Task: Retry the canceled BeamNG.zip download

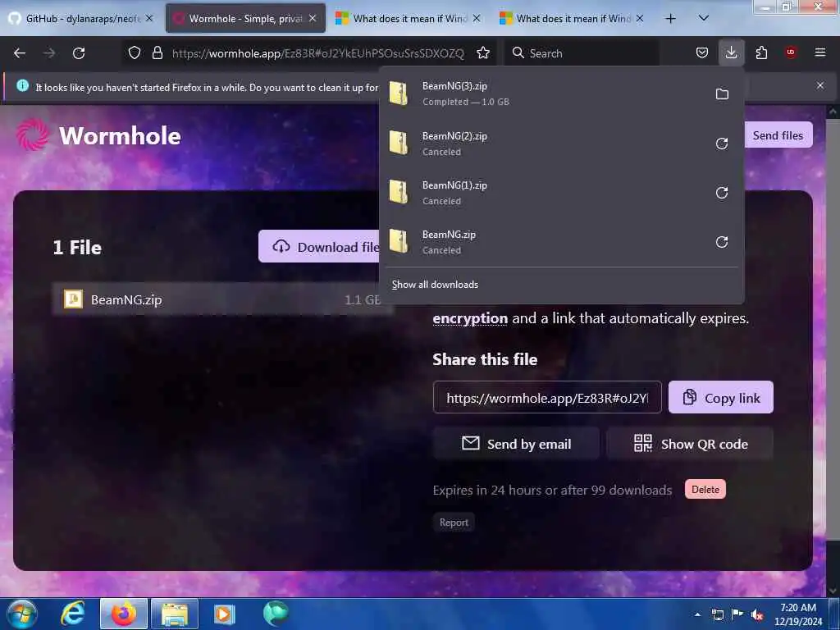Action: pos(722,242)
